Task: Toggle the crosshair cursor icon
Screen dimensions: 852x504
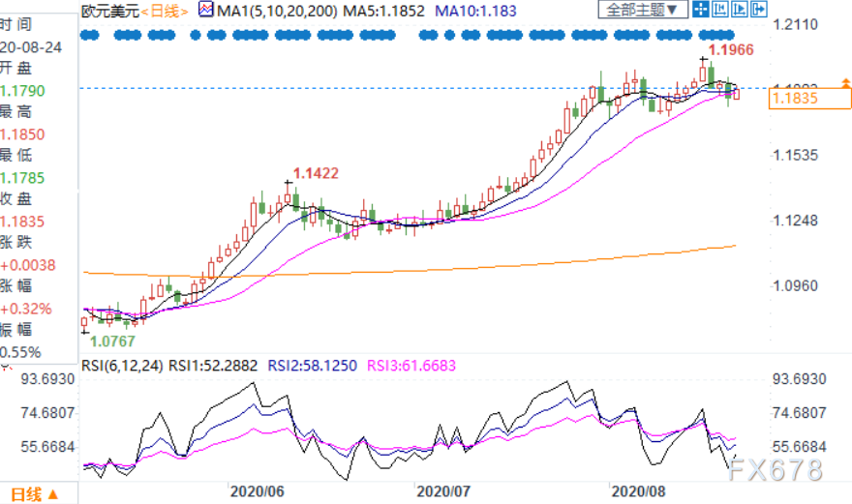Action: [x=701, y=10]
